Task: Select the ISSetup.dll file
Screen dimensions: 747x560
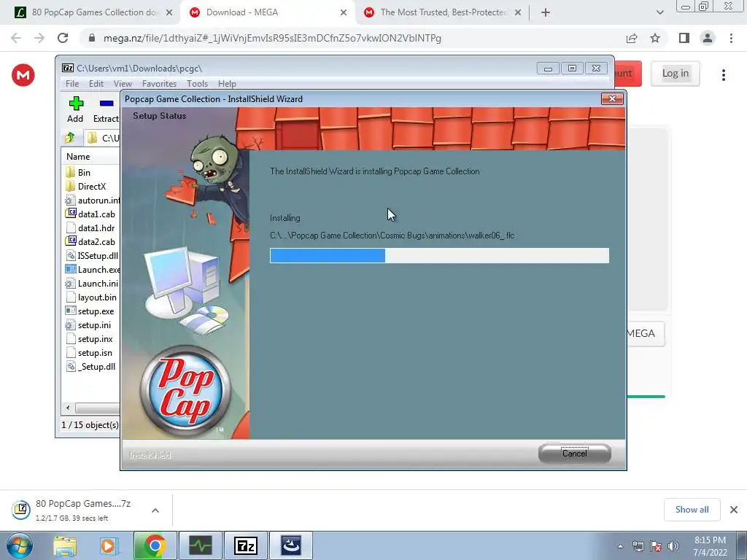Action: pos(92,255)
